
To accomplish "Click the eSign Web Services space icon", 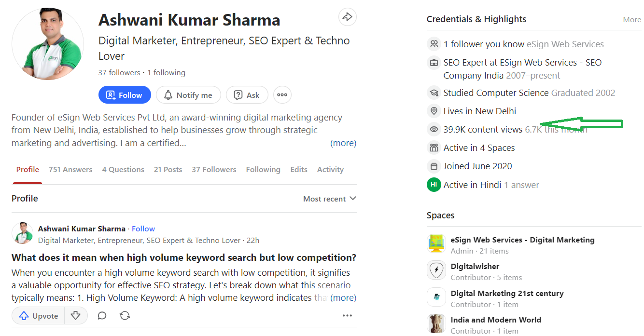I will coord(436,244).
